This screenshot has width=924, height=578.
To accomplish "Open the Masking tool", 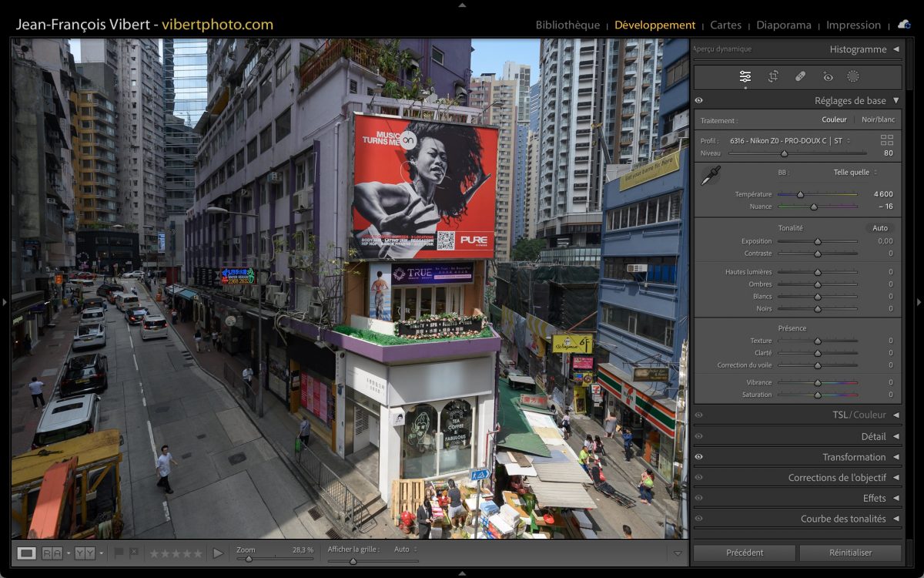I will point(853,76).
